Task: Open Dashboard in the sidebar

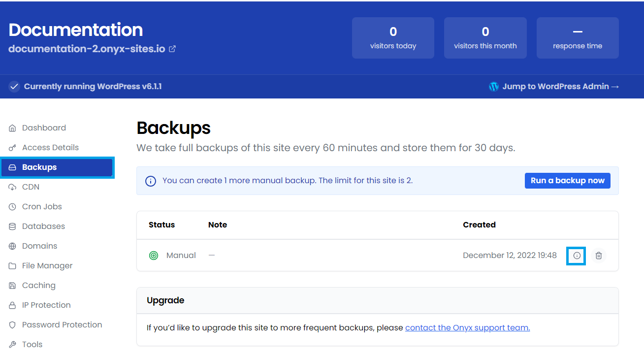Action: tap(44, 128)
